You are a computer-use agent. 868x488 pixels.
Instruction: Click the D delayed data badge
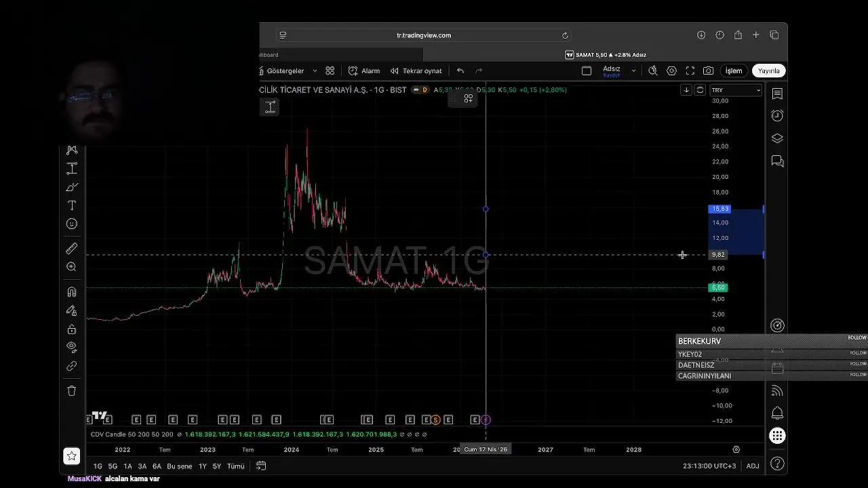click(425, 90)
